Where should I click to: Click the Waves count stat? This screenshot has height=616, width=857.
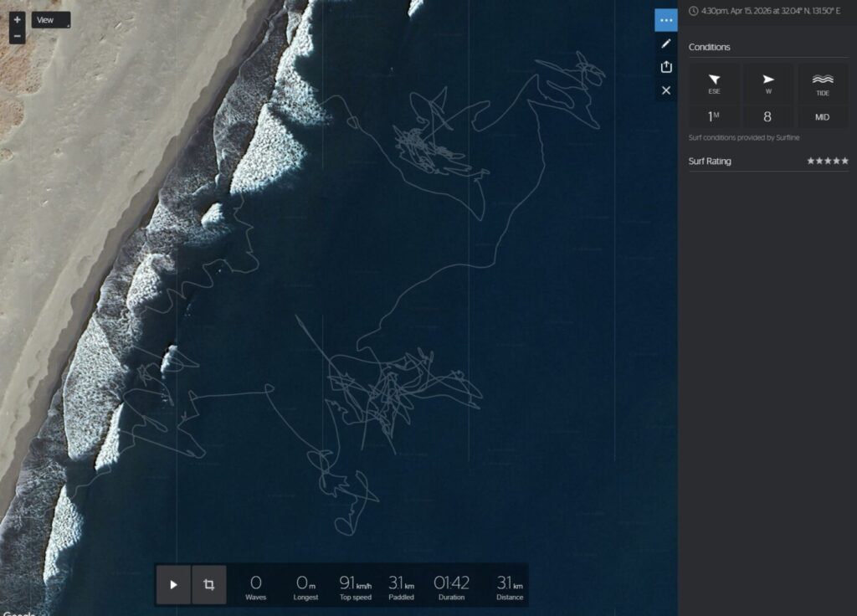tap(255, 586)
